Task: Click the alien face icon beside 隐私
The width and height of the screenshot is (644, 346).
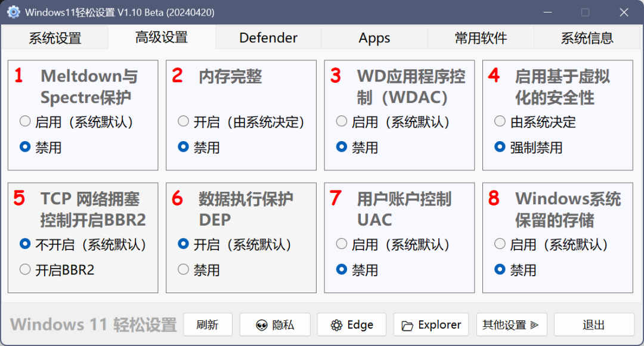Action: click(261, 325)
